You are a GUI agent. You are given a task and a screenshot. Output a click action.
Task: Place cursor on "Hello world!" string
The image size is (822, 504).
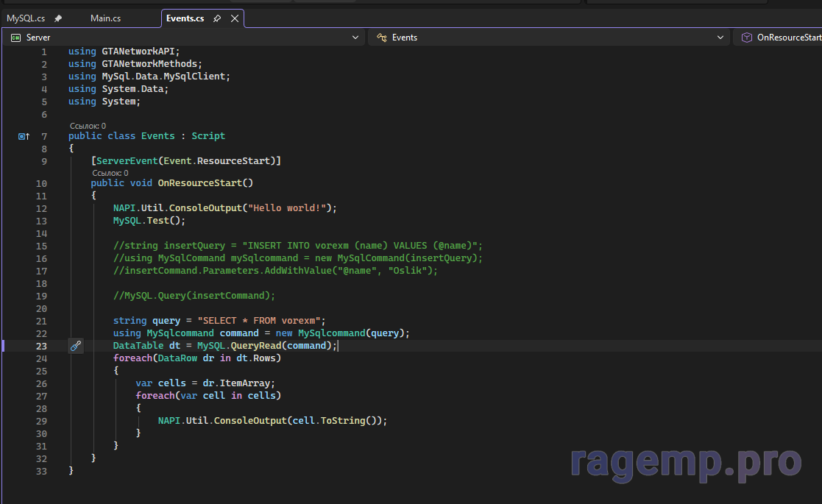pos(287,208)
